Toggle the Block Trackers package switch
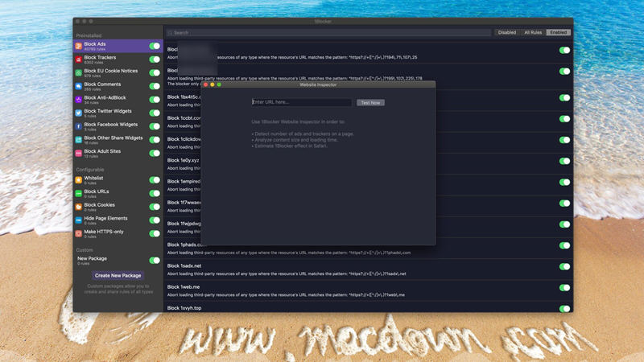Viewport: 644px width, 362px height. [x=155, y=60]
